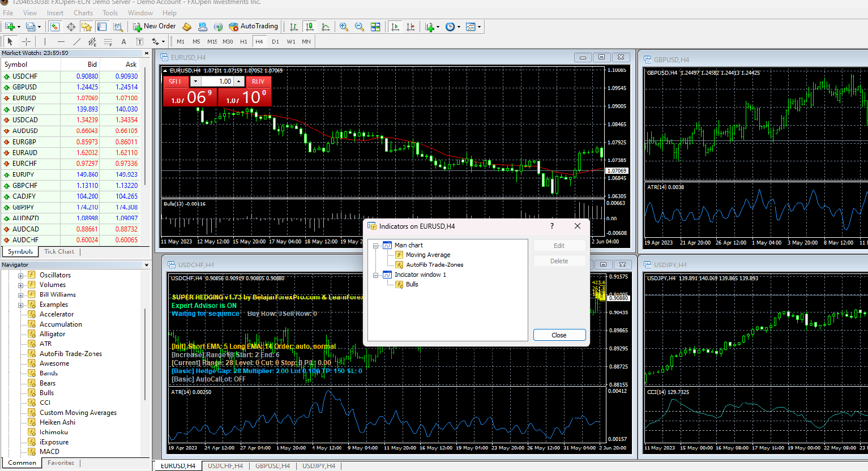Select the Equidistant Channel tool
The image size is (868, 471).
(92, 41)
